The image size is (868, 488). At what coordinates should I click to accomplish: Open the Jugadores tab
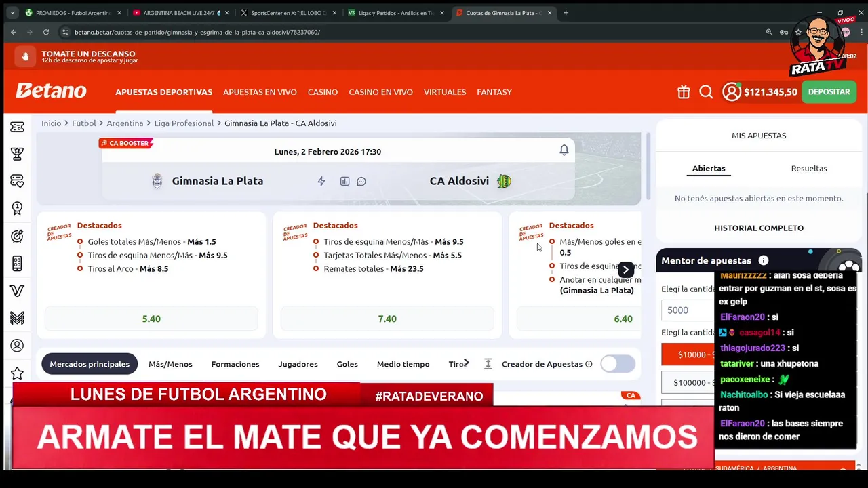pos(298,364)
